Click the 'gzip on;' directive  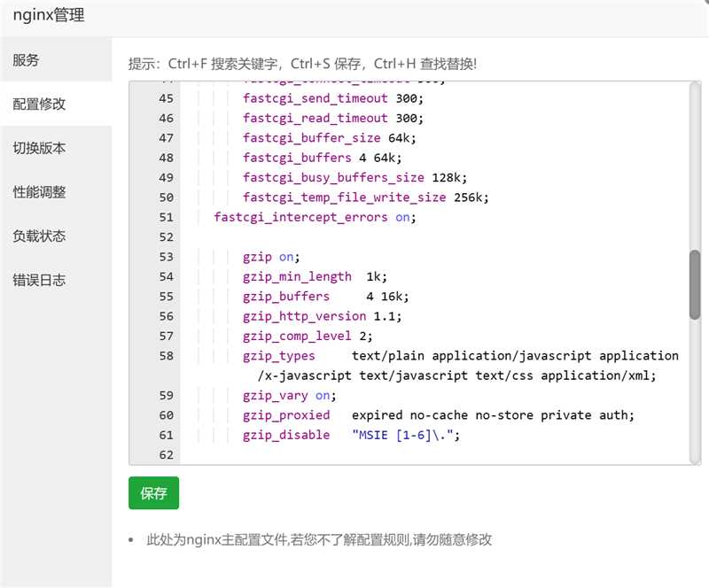click(271, 257)
